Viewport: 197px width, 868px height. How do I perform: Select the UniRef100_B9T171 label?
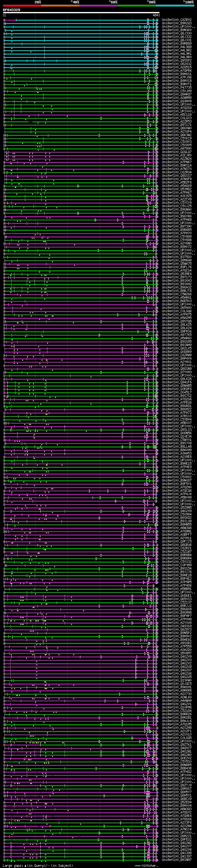177,125
